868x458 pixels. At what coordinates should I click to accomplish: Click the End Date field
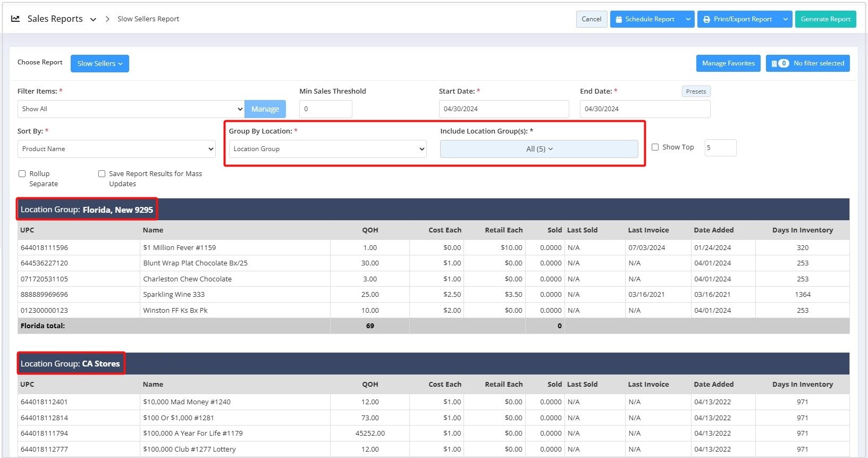tap(645, 109)
